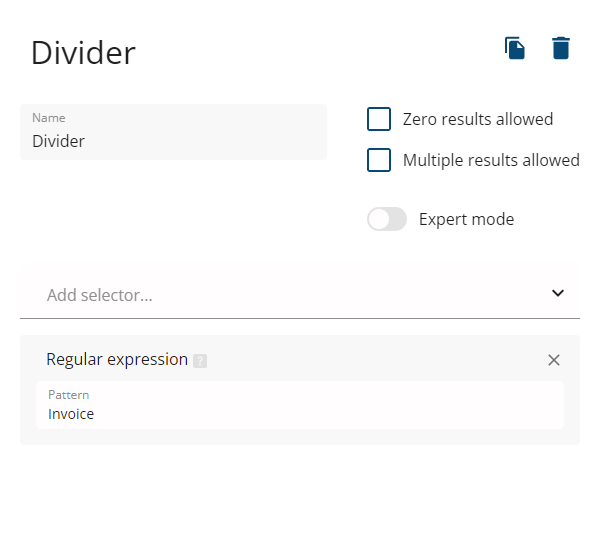The image size is (603, 558).
Task: Click the "Zero results allowed" label text
Action: [x=477, y=119]
